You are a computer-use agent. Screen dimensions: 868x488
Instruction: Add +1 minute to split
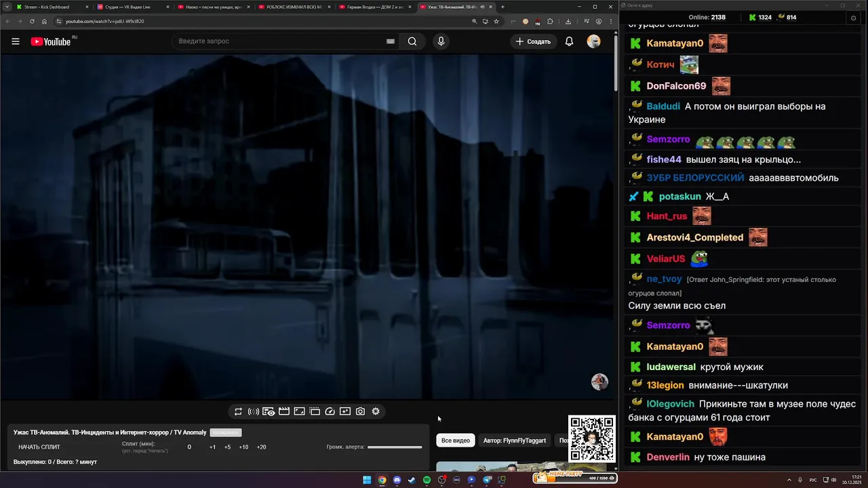point(212,447)
